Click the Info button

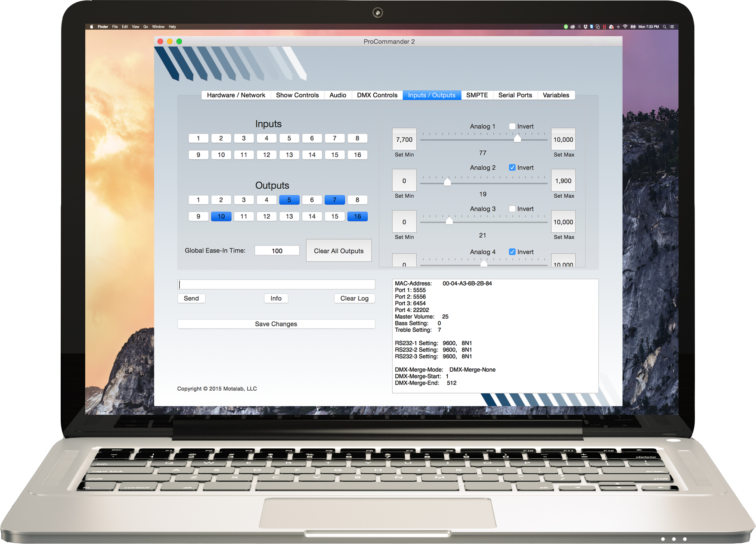click(x=276, y=298)
